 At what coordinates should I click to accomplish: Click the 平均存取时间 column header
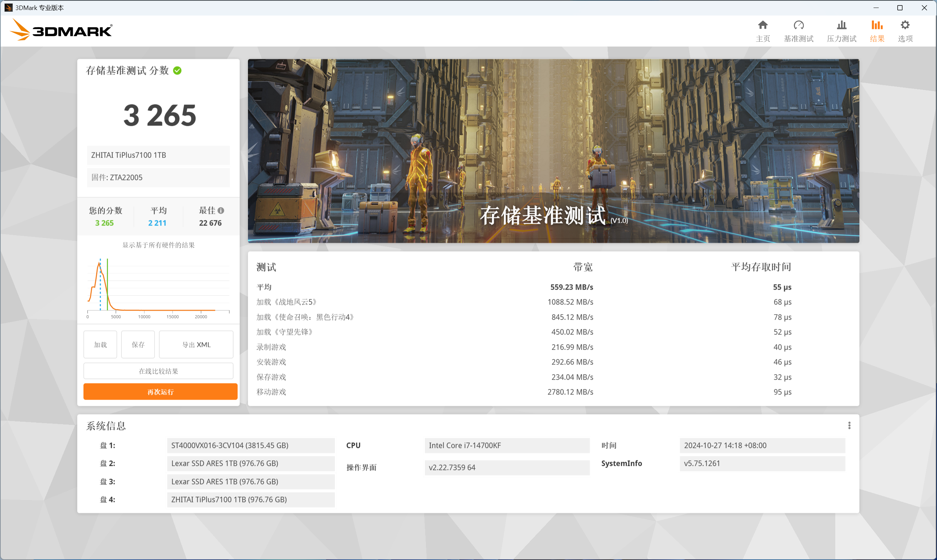[761, 267]
